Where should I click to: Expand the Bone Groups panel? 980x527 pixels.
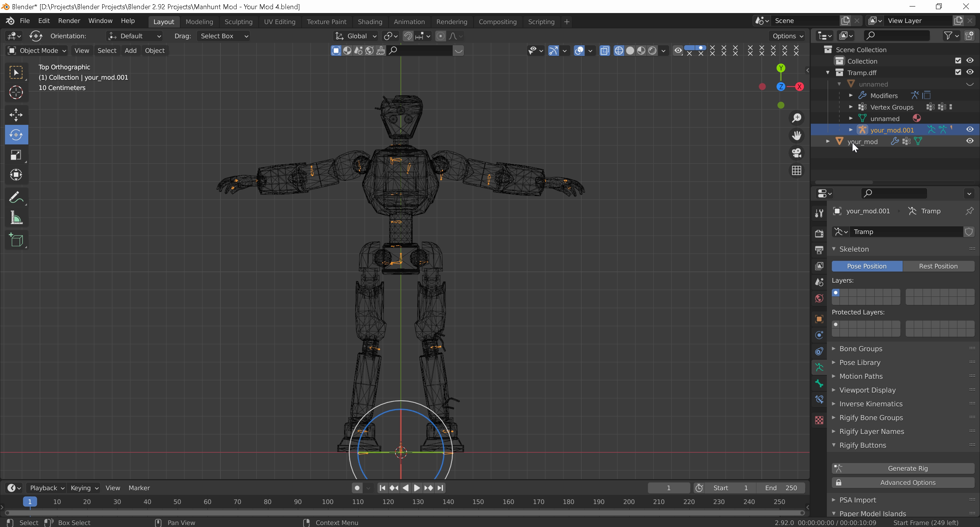[x=861, y=349]
